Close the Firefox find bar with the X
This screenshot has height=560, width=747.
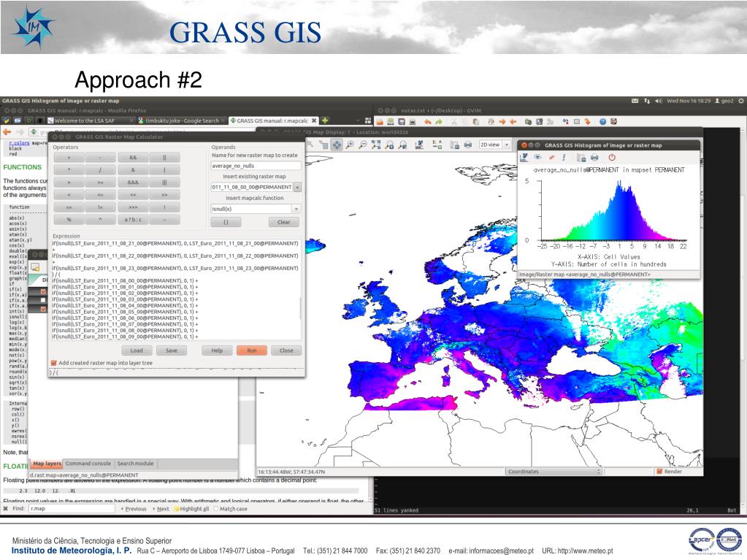click(5, 509)
